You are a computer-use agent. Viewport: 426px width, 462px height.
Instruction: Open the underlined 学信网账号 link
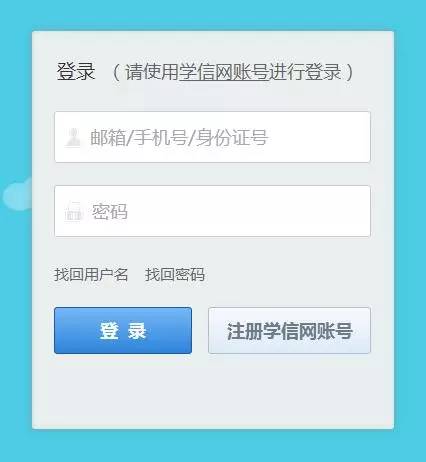pos(224,72)
